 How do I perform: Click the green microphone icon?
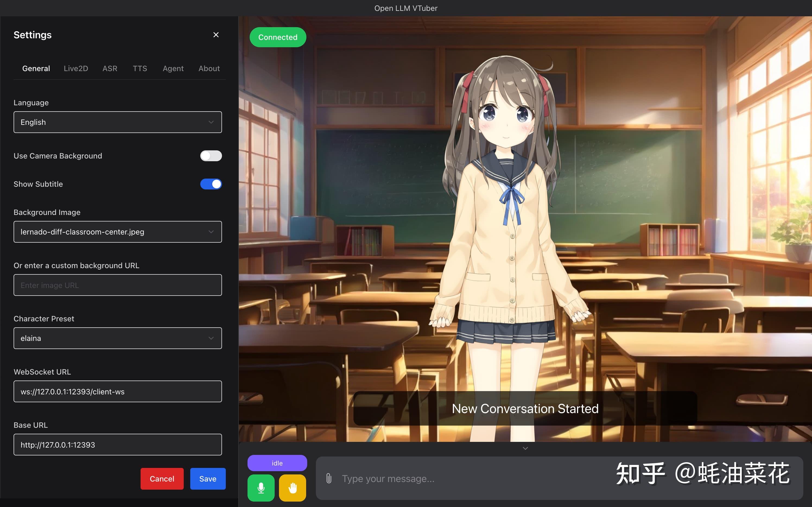coord(261,488)
